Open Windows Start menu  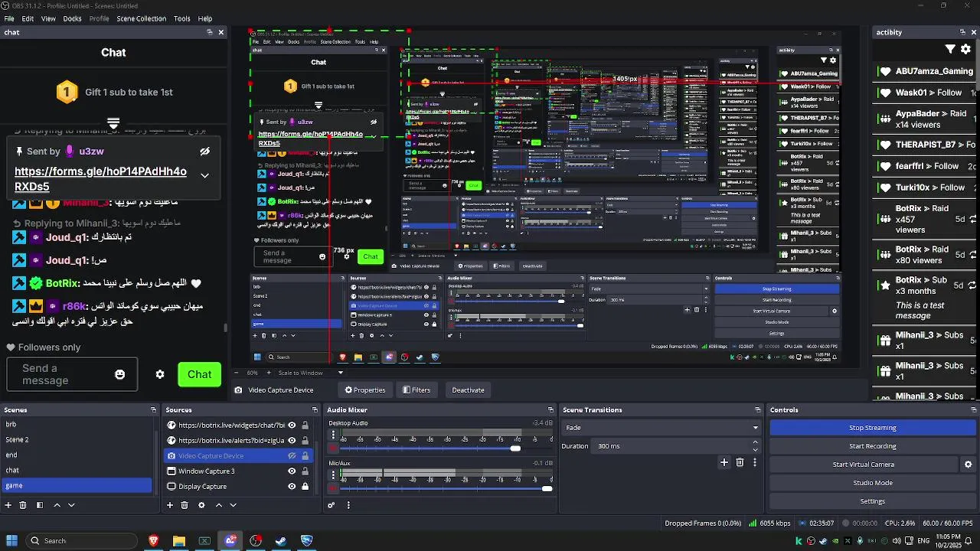[11, 540]
